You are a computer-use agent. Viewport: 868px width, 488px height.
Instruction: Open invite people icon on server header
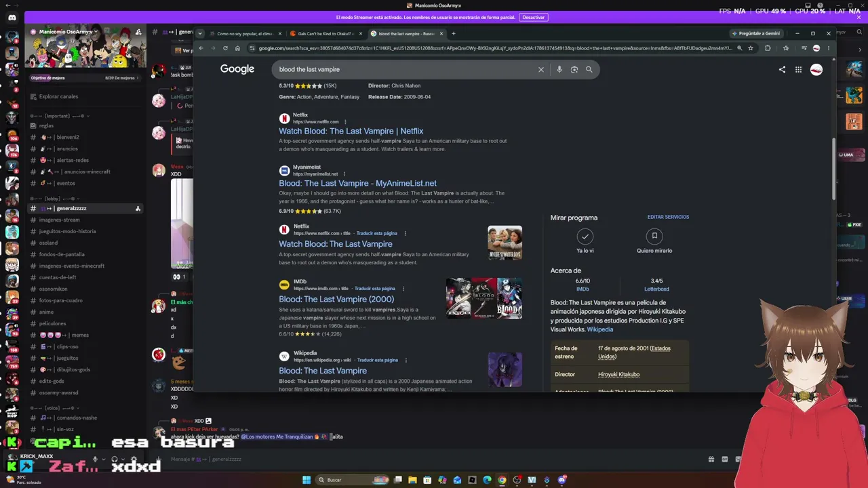click(x=138, y=32)
